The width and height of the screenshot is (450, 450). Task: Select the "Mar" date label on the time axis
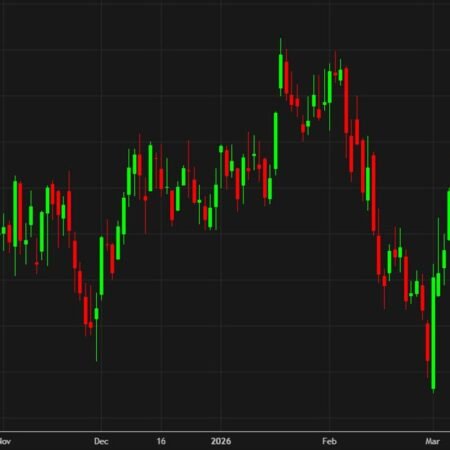tap(432, 441)
